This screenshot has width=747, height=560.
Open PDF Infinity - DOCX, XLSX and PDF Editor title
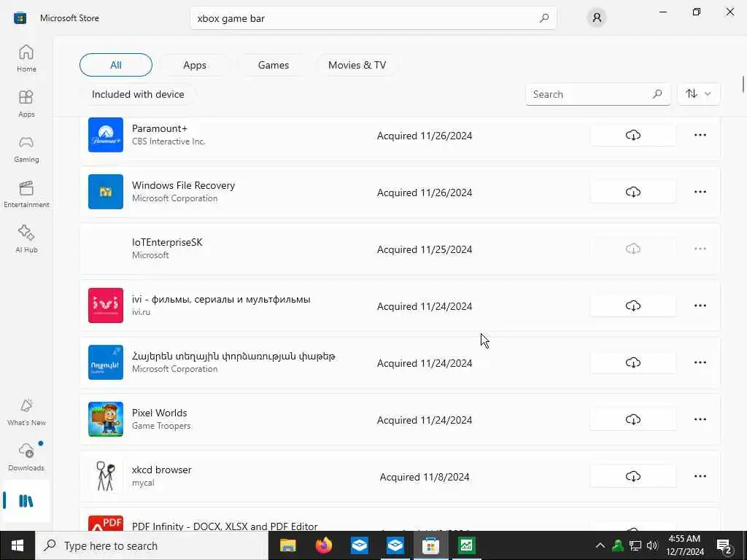pos(225,526)
